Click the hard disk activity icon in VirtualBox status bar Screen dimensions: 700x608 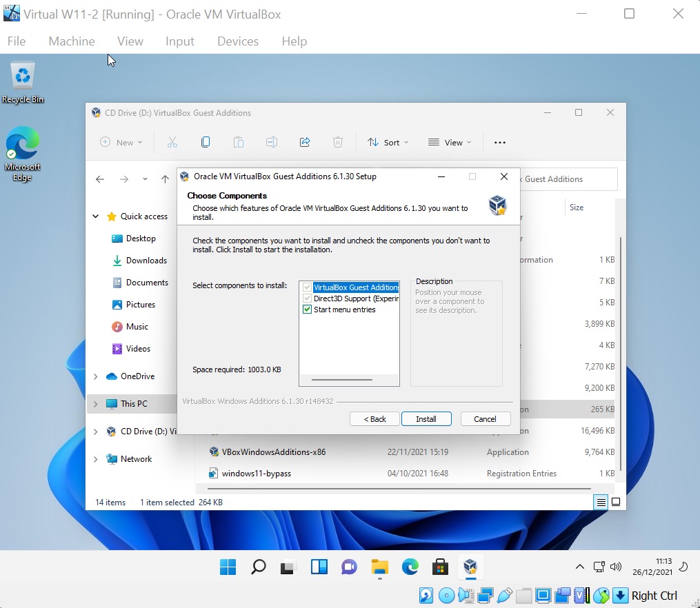pyautogui.click(x=426, y=596)
